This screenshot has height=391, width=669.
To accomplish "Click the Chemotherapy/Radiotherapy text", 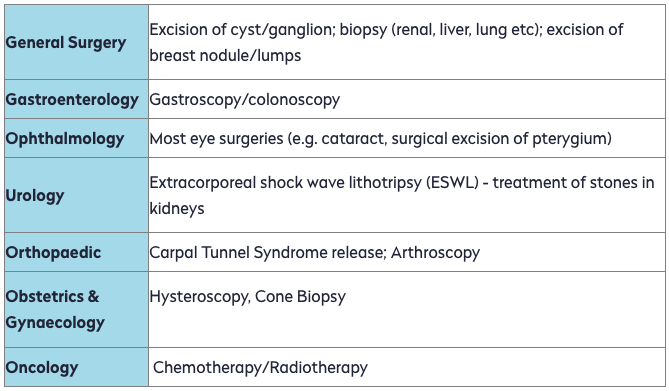I will tap(260, 368).
